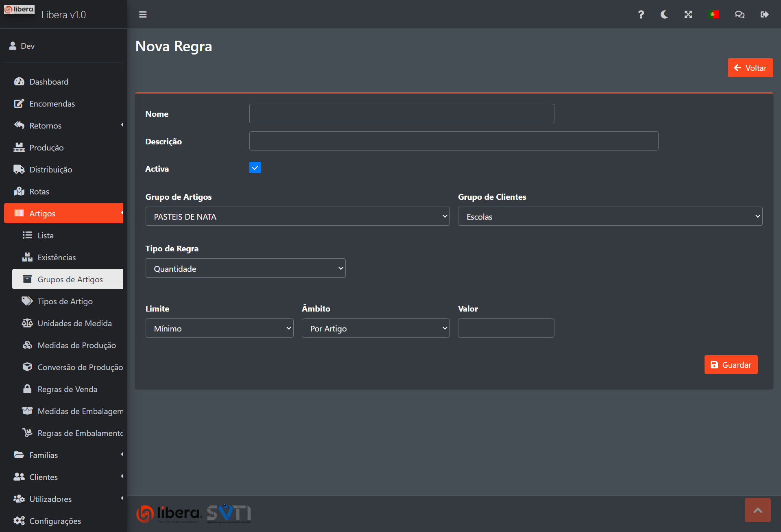Open the Grupo de Clientes dropdown

pyautogui.click(x=610, y=216)
